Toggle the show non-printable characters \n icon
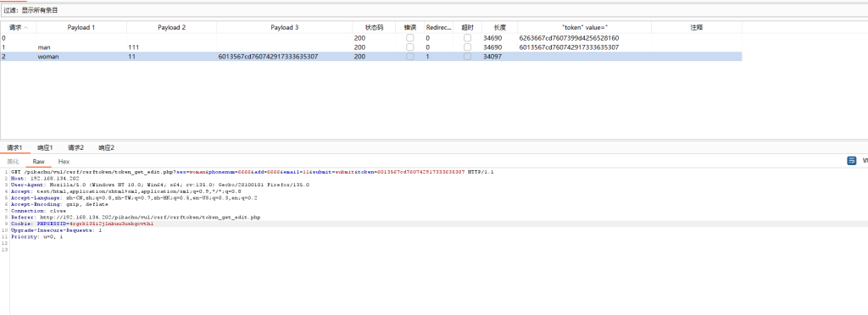Image resolution: width=868 pixels, height=315 pixels. (865, 161)
